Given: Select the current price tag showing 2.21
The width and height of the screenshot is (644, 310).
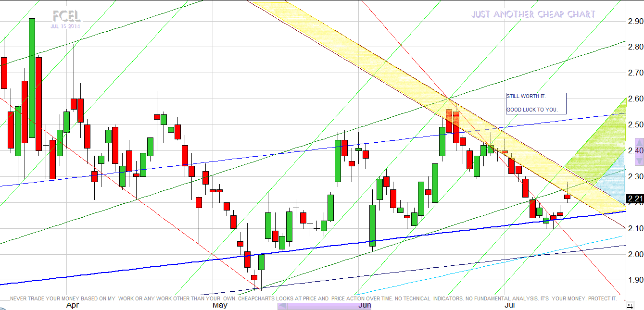Looking at the screenshot, I should (635, 199).
